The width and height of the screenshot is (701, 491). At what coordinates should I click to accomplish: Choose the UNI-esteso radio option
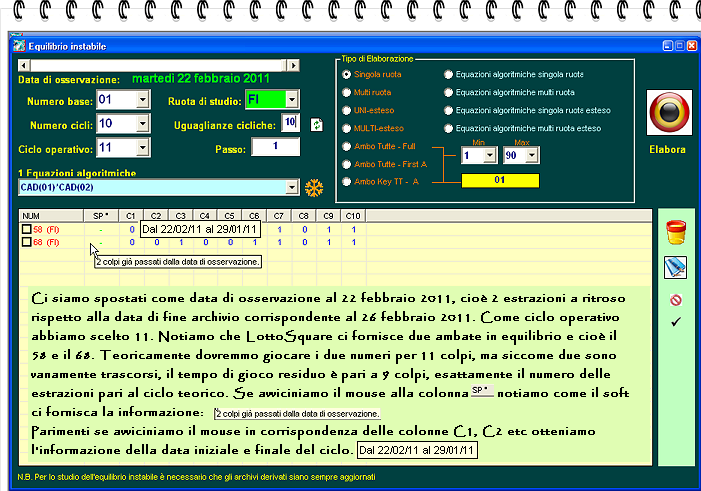point(346,110)
